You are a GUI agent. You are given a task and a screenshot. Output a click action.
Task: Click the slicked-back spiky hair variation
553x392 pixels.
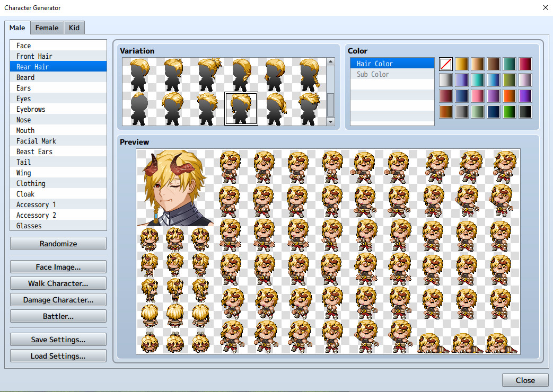[x=309, y=108]
